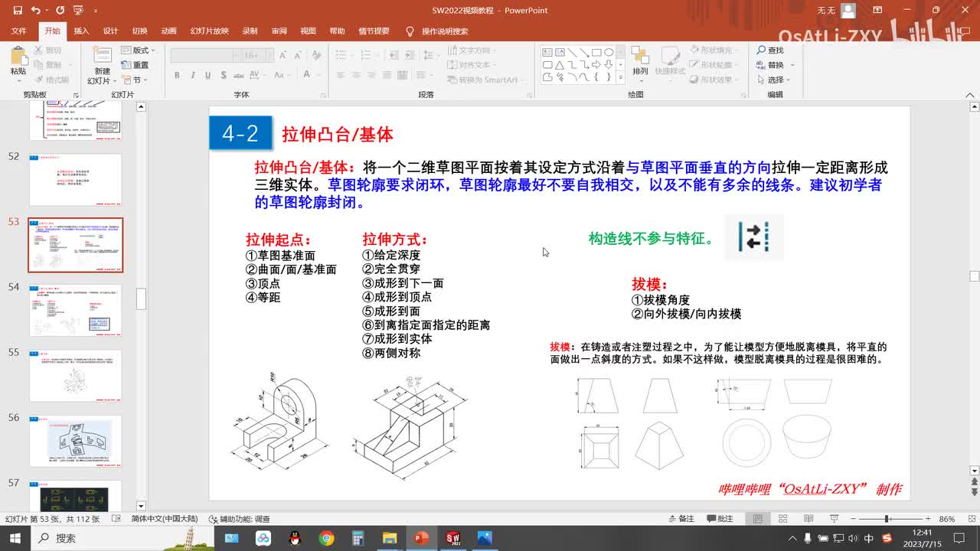Start slideshow from beginning icon in title bar
The height and width of the screenshot is (551, 980).
pyautogui.click(x=77, y=11)
